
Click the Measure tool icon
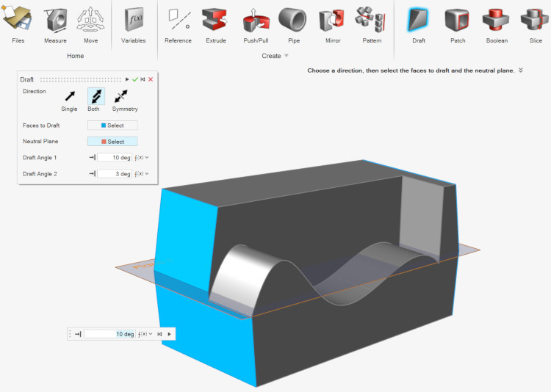55,23
